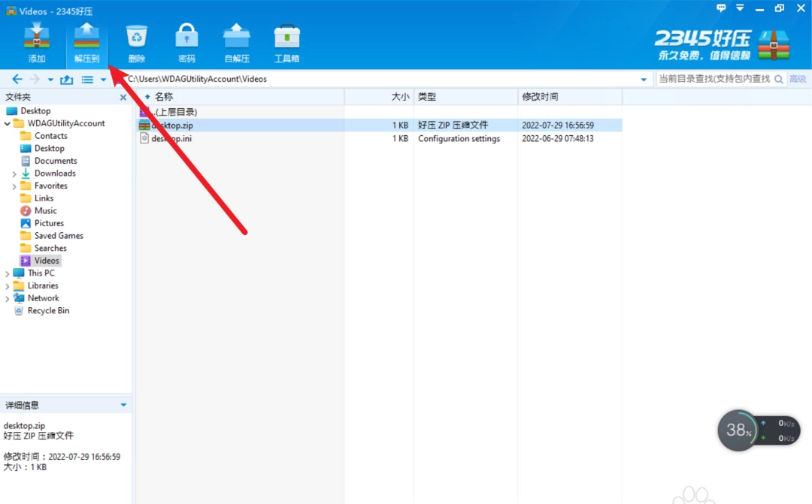This screenshot has height=504, width=812.
Task: Close the 文件夹 folder panel
Action: coord(123,98)
